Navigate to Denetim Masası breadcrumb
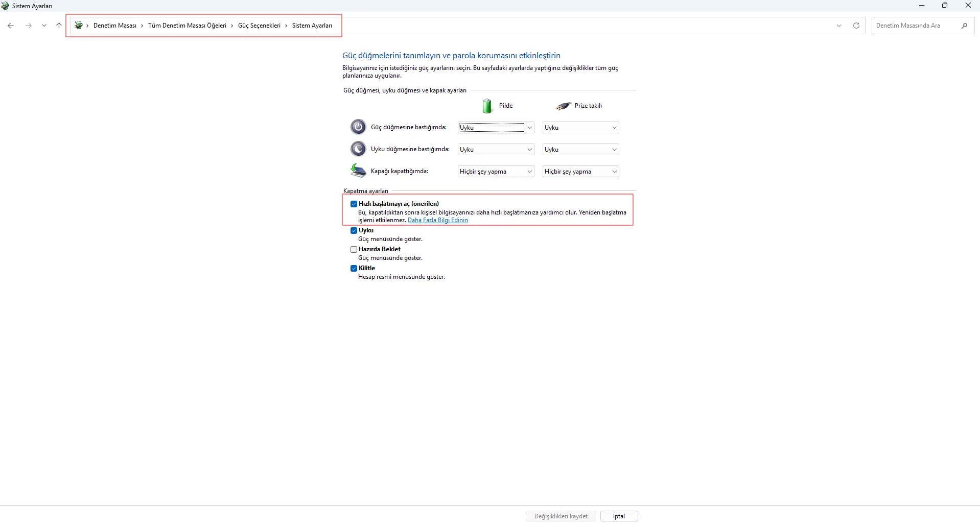 pyautogui.click(x=115, y=26)
